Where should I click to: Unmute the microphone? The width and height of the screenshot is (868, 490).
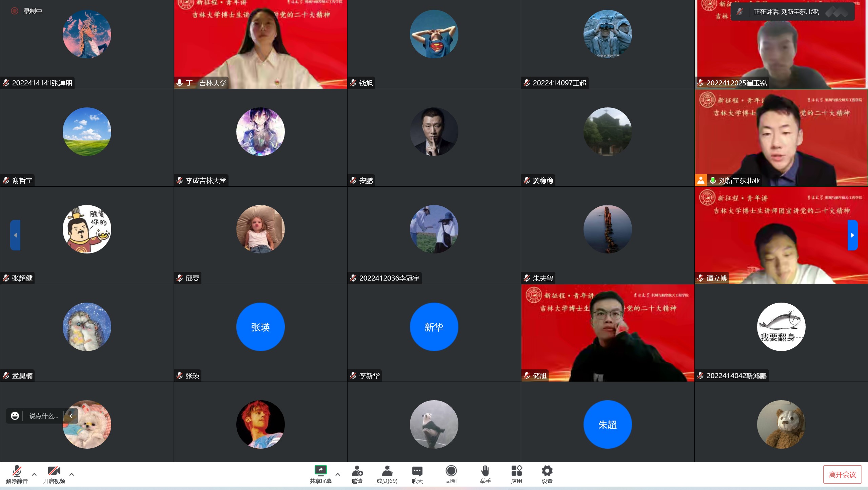click(x=17, y=471)
